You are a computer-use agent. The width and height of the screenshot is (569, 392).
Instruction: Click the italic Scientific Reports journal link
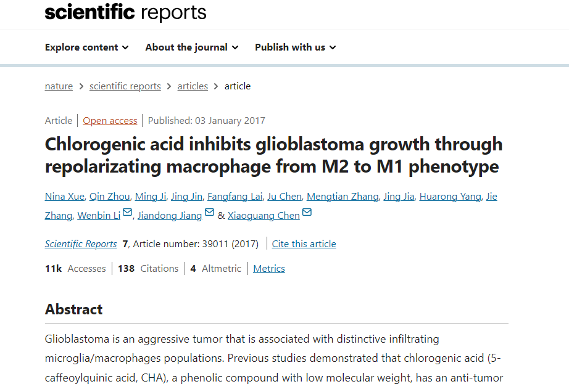point(81,244)
